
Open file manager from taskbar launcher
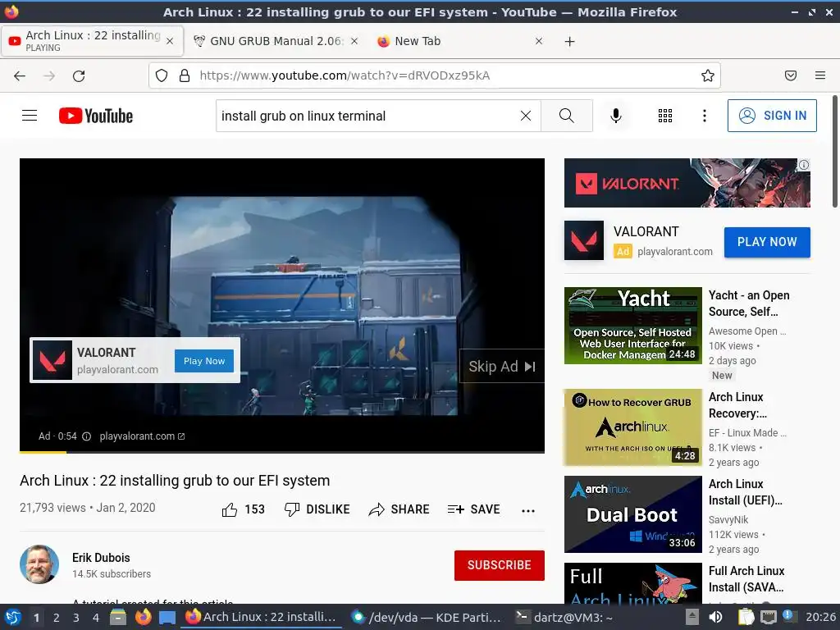(118, 617)
